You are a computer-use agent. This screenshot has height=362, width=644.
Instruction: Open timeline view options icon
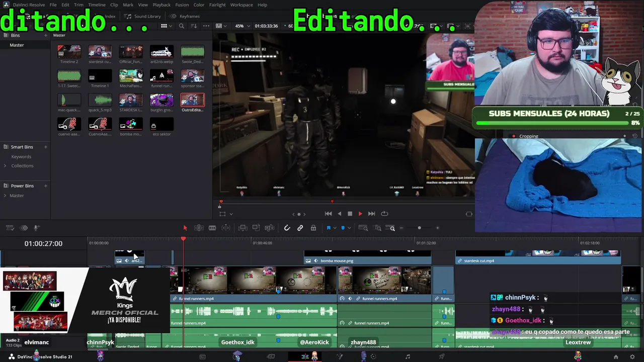[11, 228]
